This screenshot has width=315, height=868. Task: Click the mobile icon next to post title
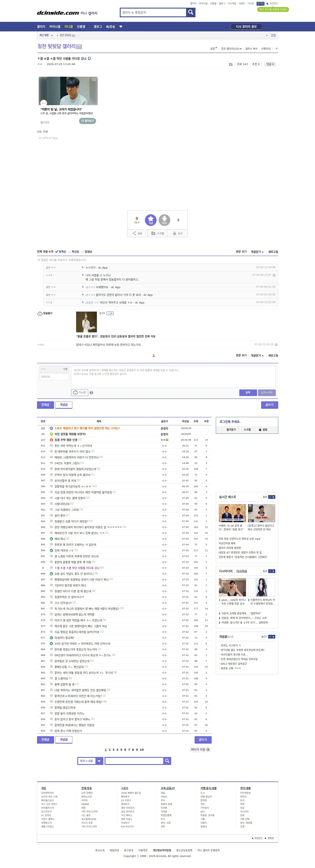click(89, 59)
